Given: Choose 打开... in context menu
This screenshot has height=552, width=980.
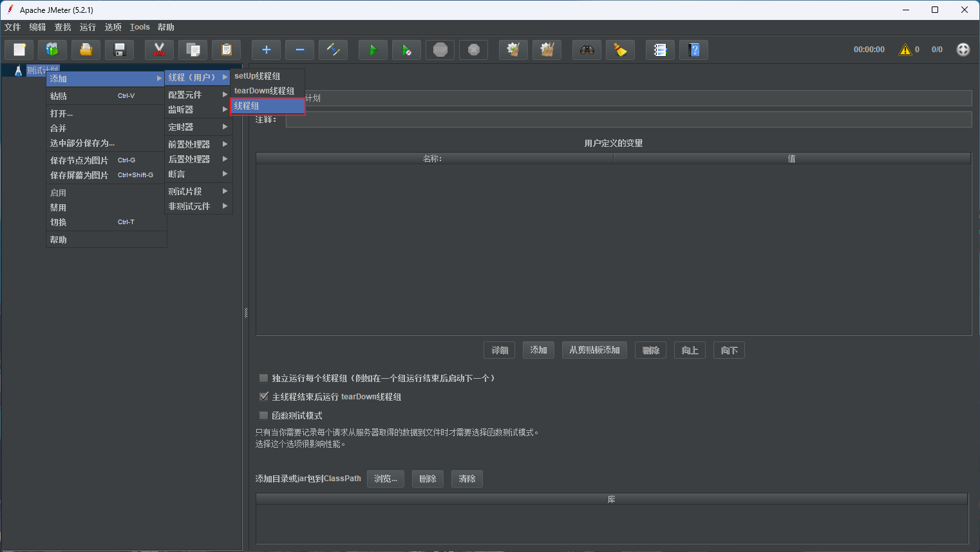Looking at the screenshot, I should pyautogui.click(x=106, y=113).
